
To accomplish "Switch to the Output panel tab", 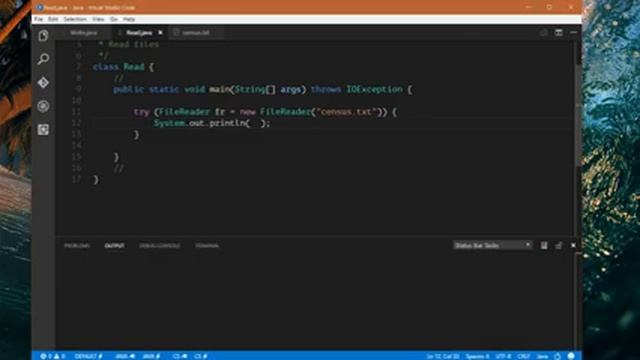I will (114, 246).
